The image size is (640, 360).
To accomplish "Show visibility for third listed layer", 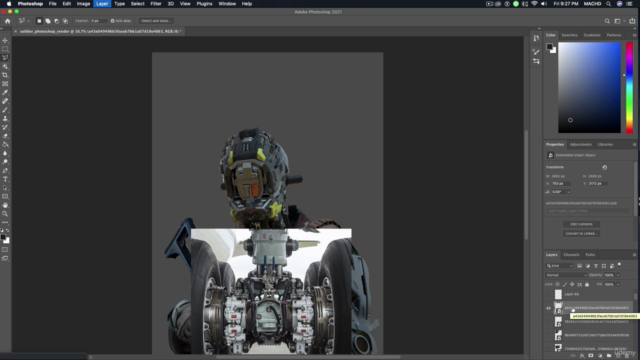I will point(549,322).
